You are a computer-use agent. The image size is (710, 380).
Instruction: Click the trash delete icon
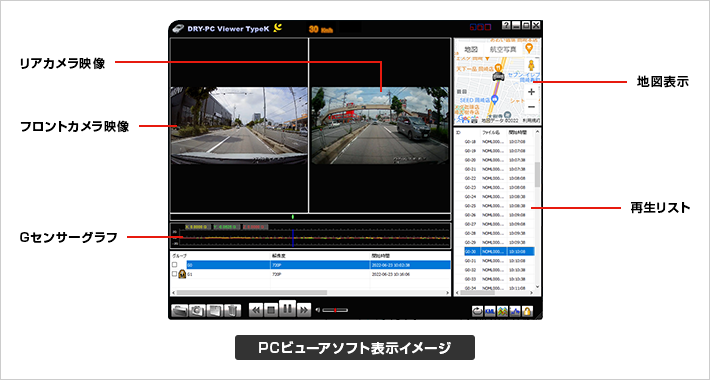point(232,311)
